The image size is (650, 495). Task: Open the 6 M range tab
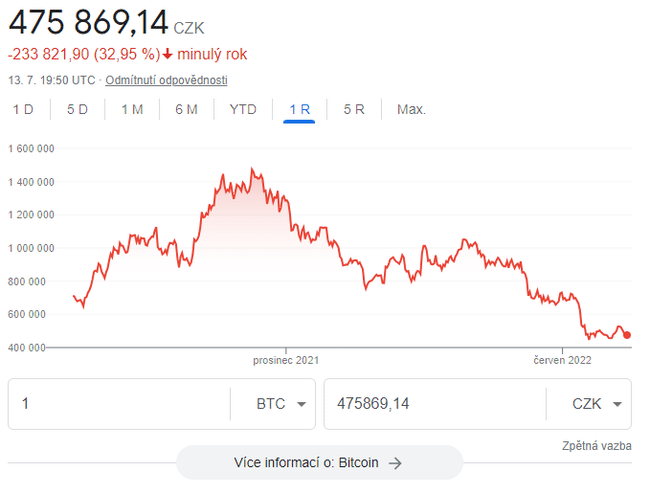(x=186, y=109)
